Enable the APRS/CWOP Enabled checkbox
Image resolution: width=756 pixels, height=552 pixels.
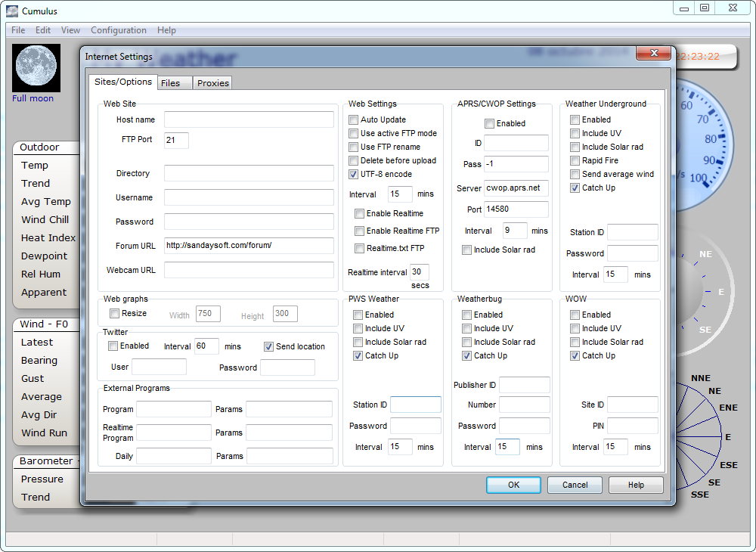pos(490,124)
